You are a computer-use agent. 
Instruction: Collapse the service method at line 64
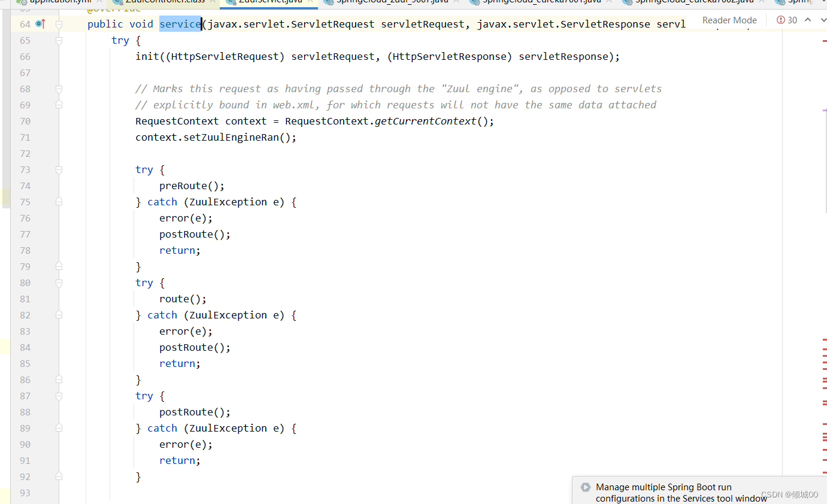pos(59,24)
